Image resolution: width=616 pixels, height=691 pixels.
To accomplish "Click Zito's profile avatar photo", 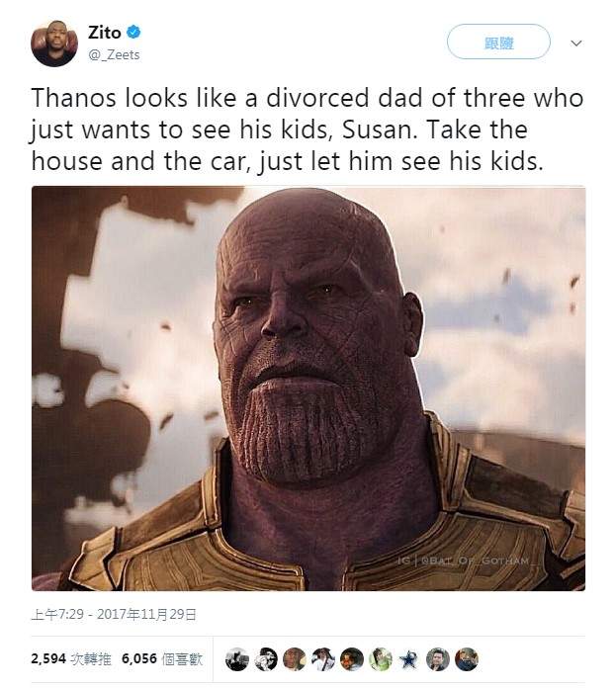I will [54, 43].
